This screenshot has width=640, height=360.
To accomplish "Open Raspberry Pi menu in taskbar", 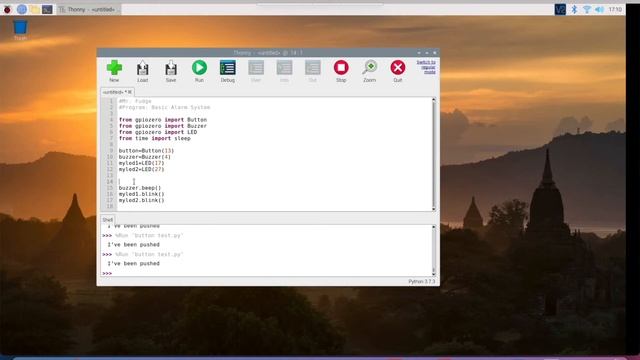I will click(7, 9).
